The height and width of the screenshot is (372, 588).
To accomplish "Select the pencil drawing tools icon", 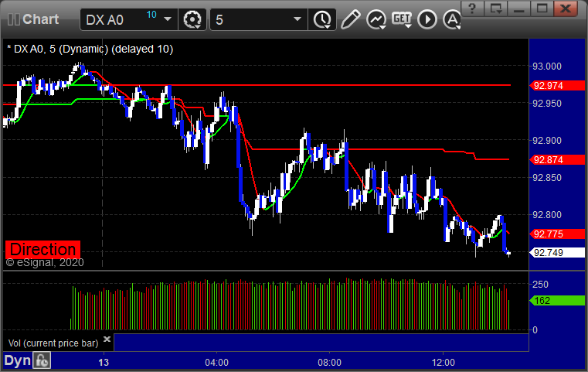I will (350, 19).
